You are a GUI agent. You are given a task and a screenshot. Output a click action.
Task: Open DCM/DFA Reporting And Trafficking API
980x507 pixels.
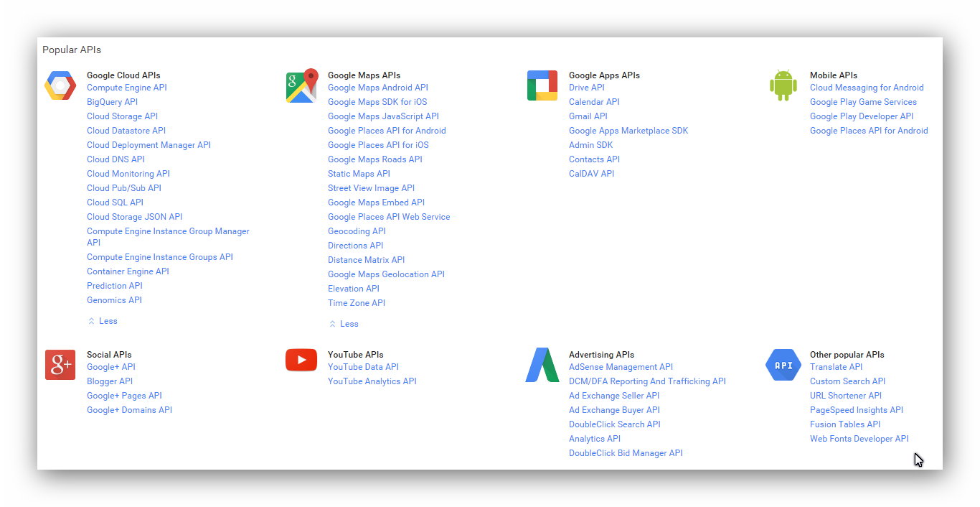[x=647, y=381]
